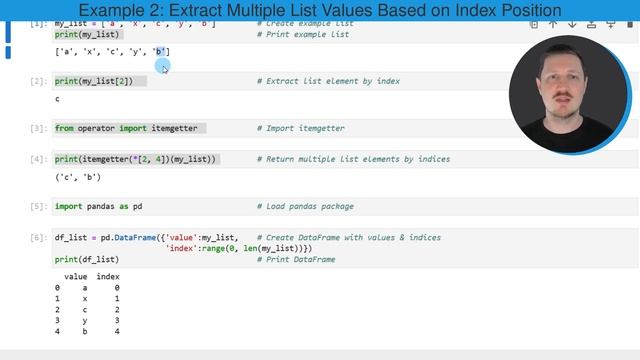The image size is (640, 360).
Task: Click DataFrame row with value 'b'
Action: (x=87, y=331)
